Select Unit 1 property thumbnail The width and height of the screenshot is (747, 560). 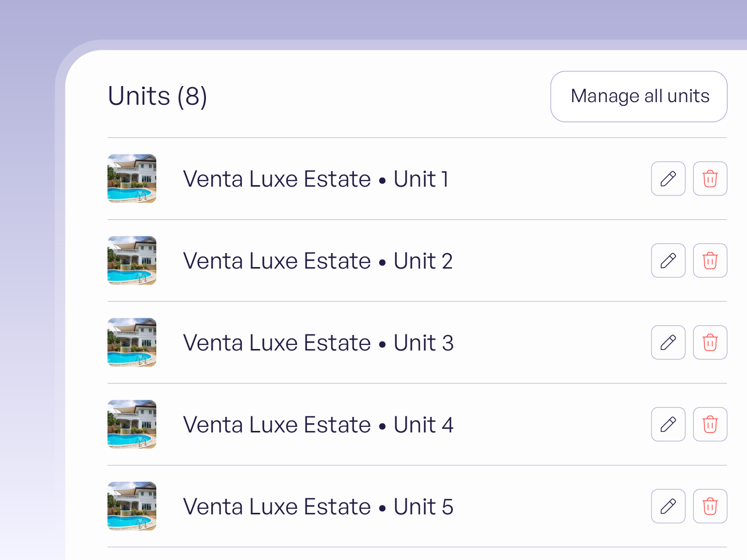click(132, 178)
